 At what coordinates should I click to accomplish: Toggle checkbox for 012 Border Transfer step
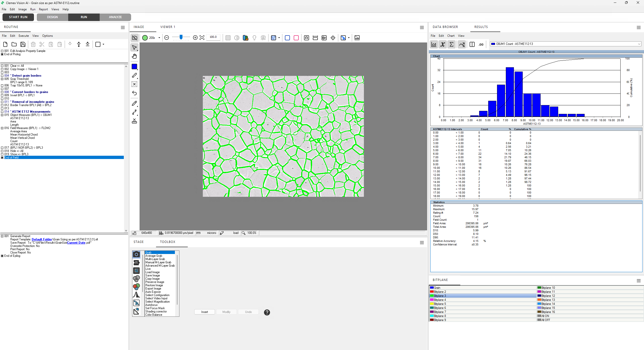[x=2, y=105]
